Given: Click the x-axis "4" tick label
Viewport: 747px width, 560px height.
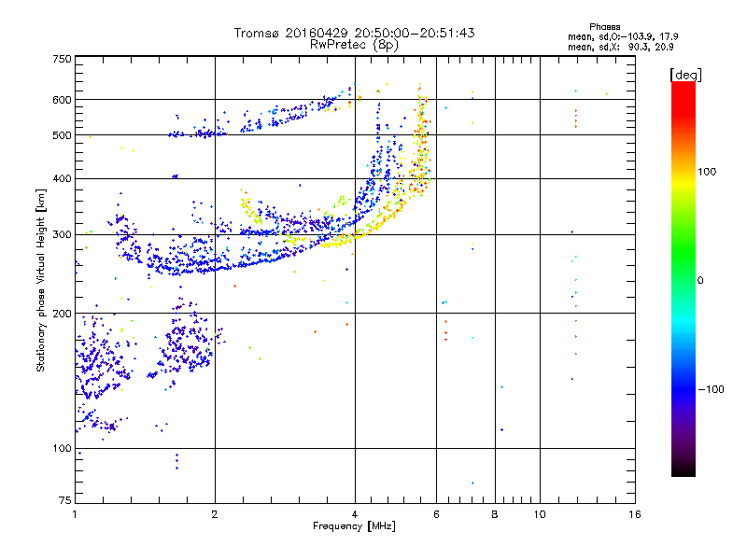Looking at the screenshot, I should pos(355,514).
